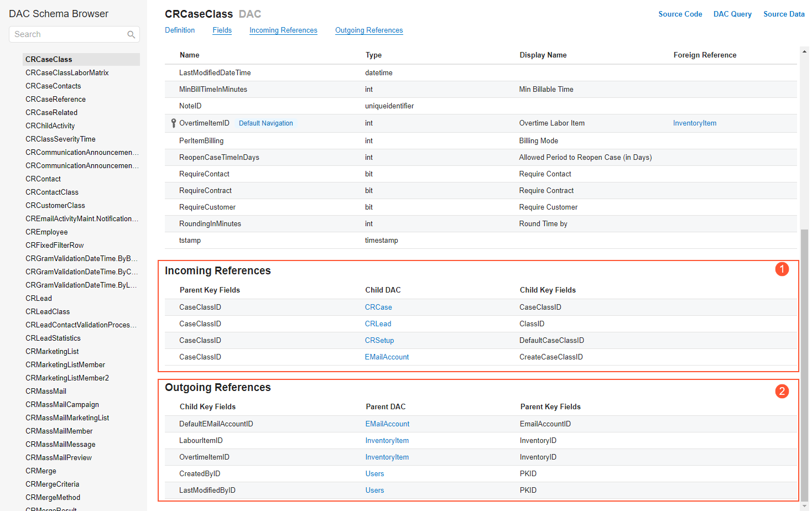Open the CRSetup child DAC link
This screenshot has width=812, height=511.
click(379, 341)
